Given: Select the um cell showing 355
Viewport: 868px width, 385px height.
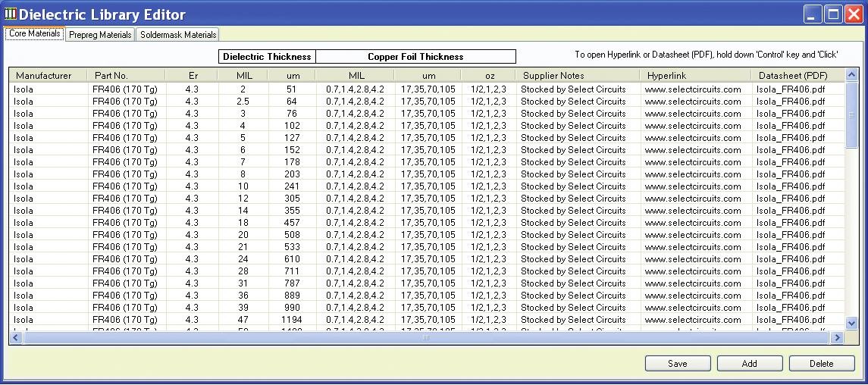Looking at the screenshot, I should [292, 211].
